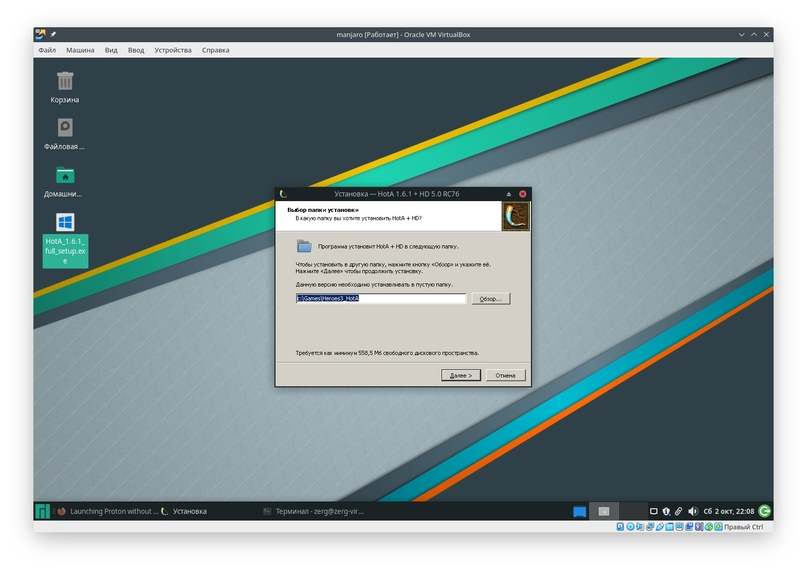Close the Установка installer window
Viewport: 807px width, 572px height.
coord(522,194)
